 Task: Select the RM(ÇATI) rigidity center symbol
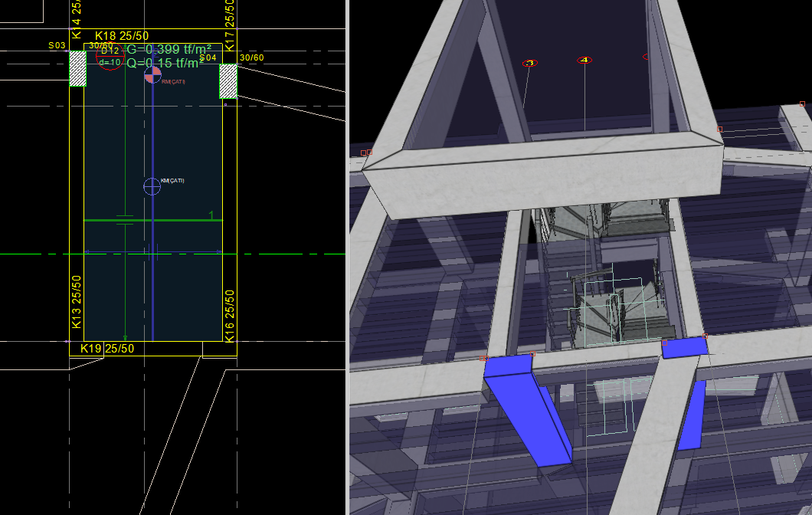click(152, 74)
